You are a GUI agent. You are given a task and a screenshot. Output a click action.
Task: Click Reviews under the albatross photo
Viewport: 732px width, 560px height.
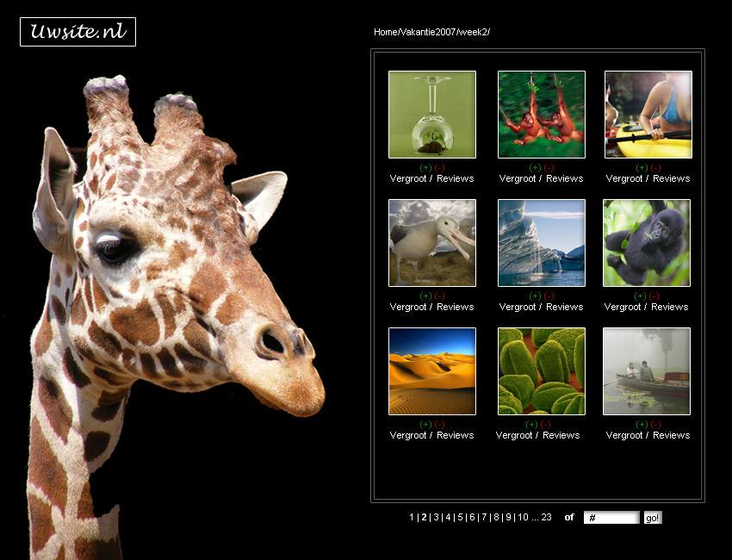click(x=456, y=308)
